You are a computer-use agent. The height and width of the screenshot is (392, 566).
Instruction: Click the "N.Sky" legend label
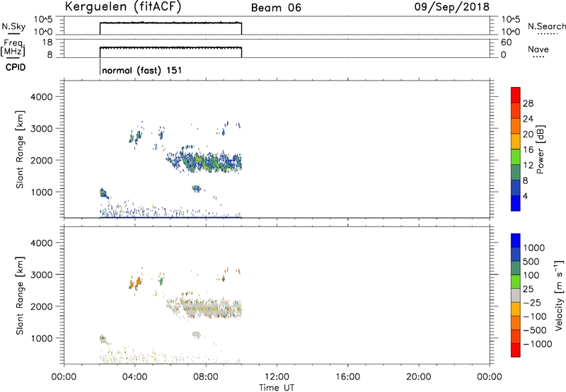pos(13,26)
